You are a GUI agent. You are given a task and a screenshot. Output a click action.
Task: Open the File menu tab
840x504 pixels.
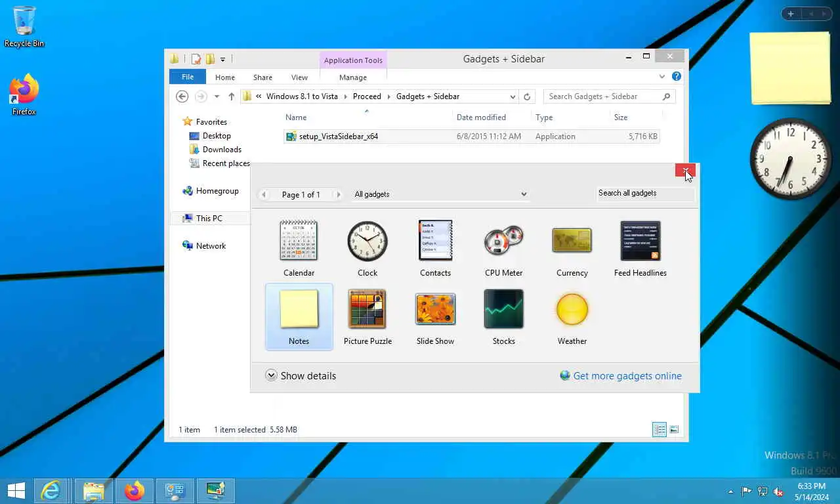point(188,77)
